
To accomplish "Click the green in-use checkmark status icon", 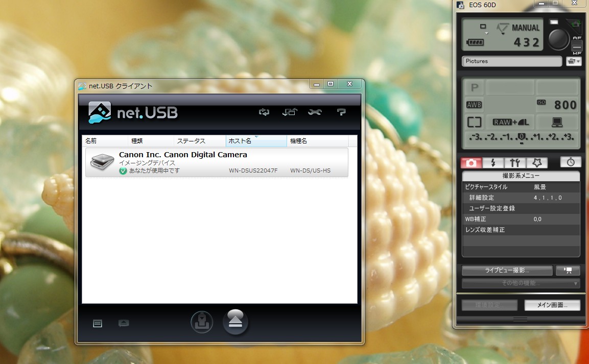I will tap(123, 171).
